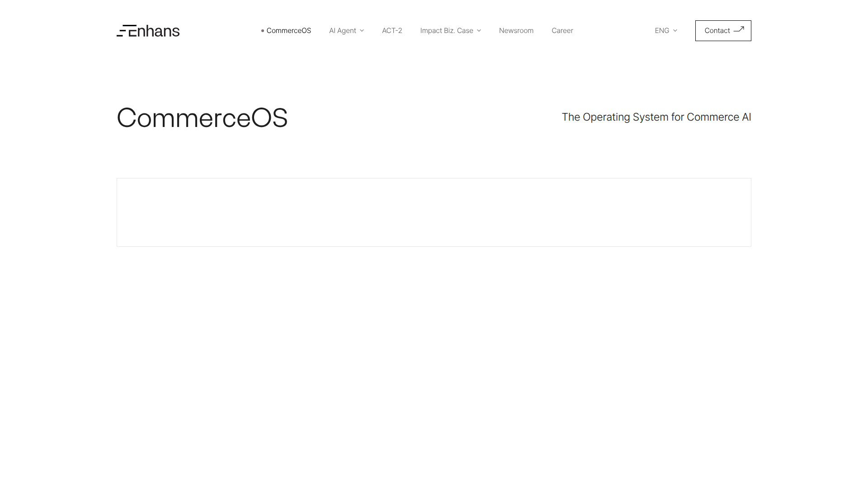Open the Impact Biz. Case dropdown
This screenshot has height=488, width=868.
click(447, 31)
